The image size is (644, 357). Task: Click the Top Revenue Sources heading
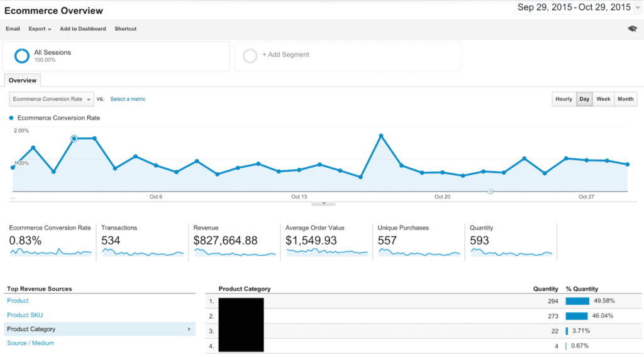click(x=40, y=289)
